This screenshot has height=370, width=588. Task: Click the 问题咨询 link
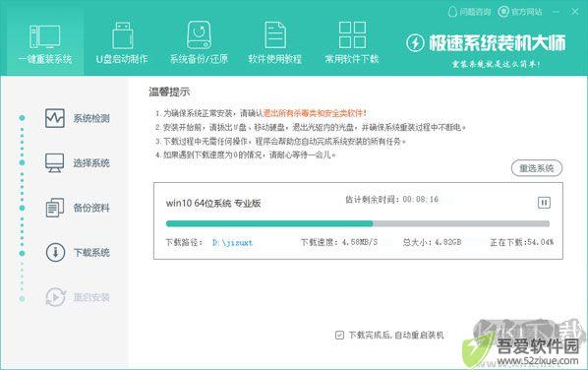(469, 12)
